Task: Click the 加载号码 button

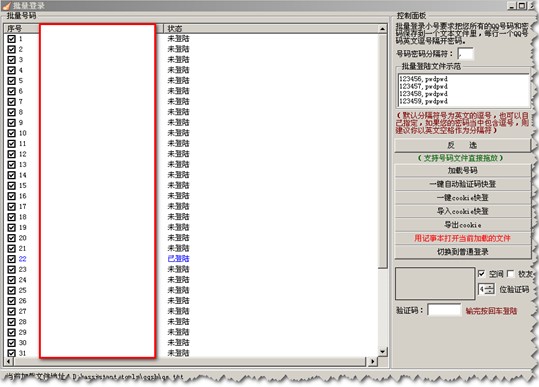Action: click(x=462, y=170)
